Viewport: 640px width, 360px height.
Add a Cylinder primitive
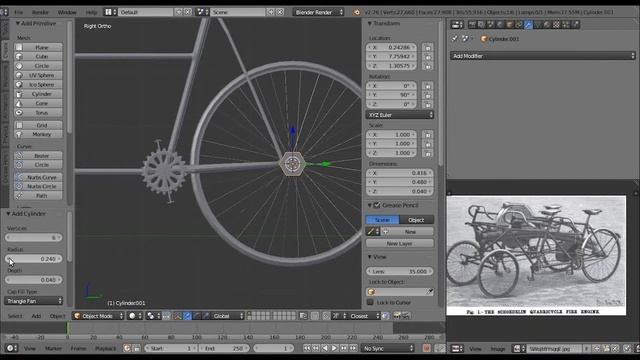coord(38,94)
